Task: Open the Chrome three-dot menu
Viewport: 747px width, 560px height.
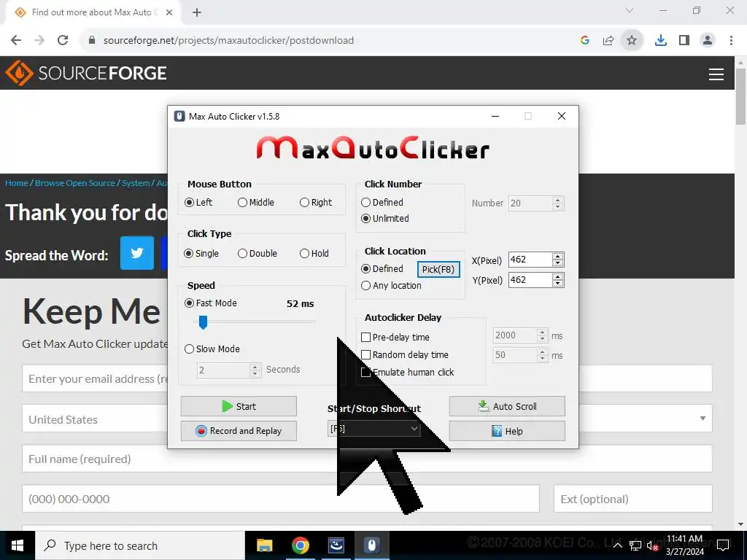Action: (731, 41)
